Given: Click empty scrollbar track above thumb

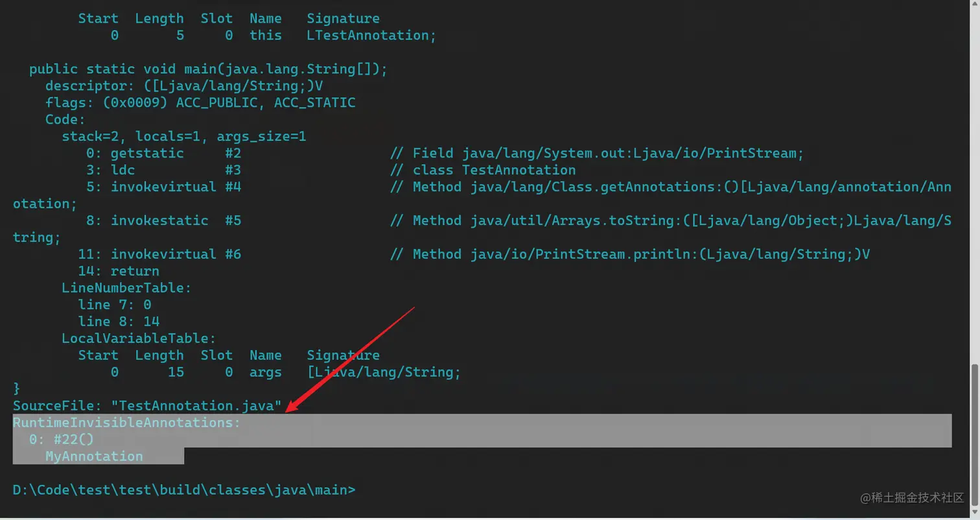Looking at the screenshot, I should [x=974, y=195].
